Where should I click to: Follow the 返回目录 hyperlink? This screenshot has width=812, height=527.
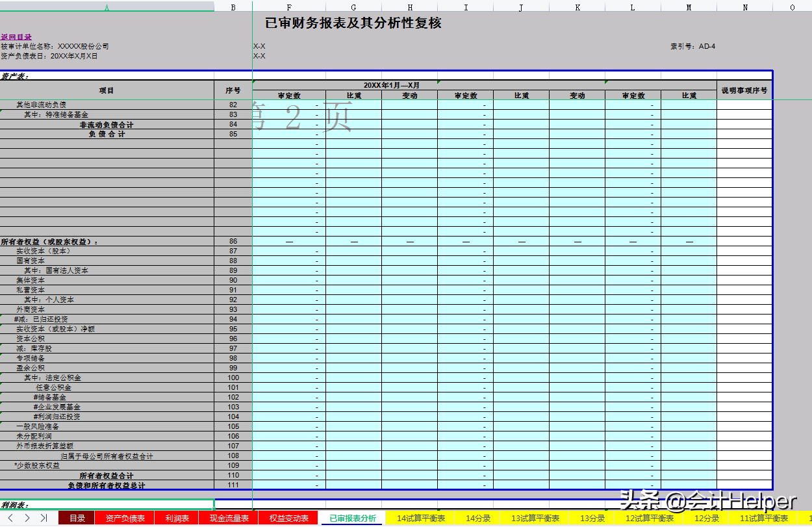click(x=16, y=37)
